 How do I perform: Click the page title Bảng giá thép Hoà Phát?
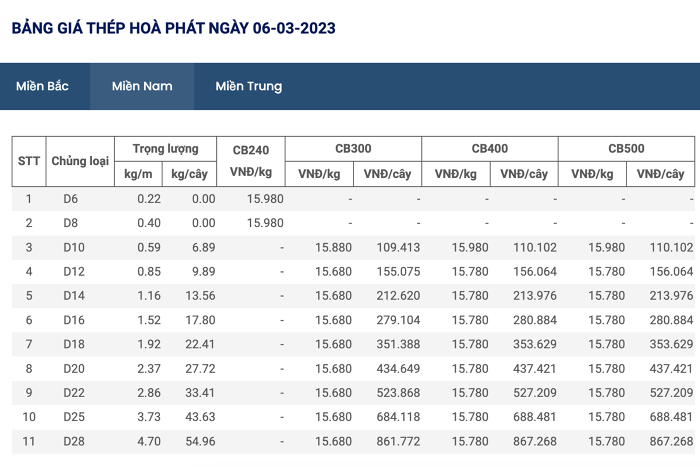point(173,28)
